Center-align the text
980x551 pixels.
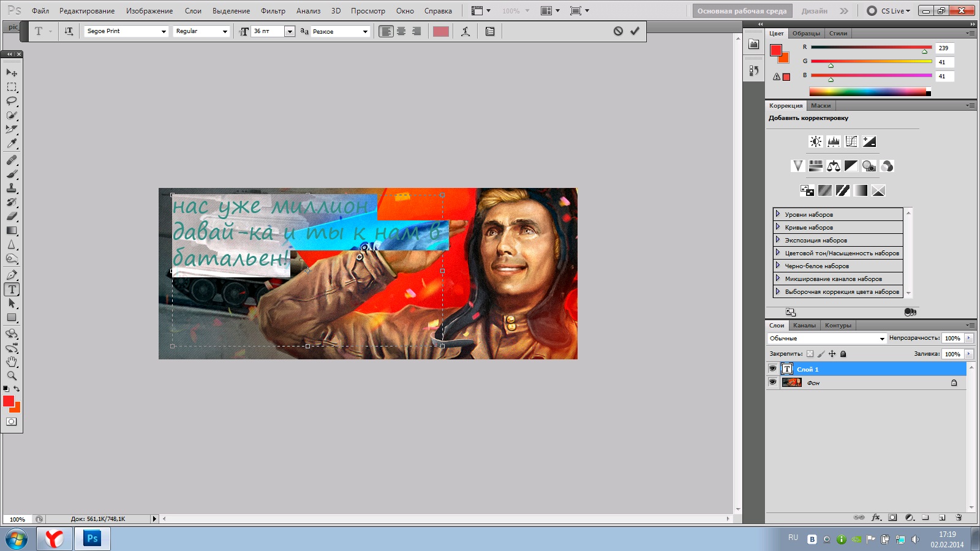pos(401,31)
